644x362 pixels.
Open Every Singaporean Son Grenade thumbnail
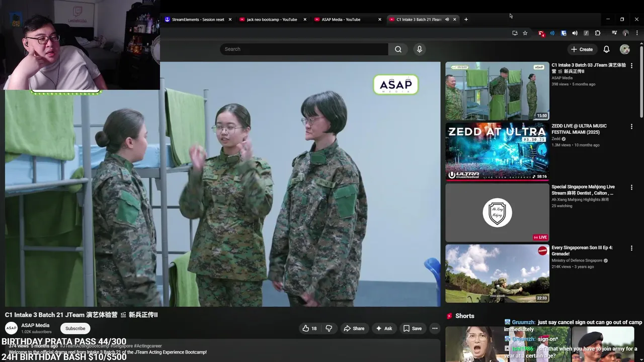[x=497, y=274]
